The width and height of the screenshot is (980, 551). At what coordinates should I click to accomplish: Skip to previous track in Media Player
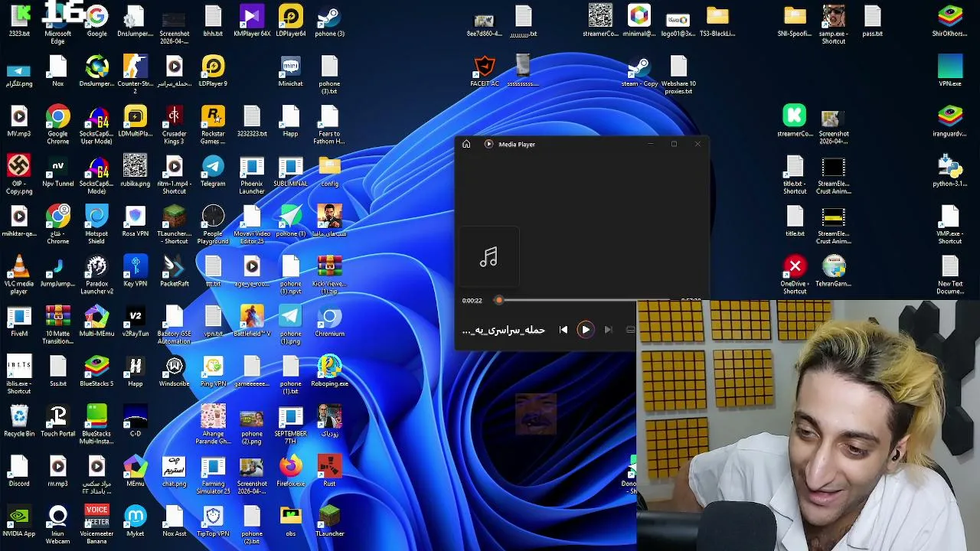coord(563,330)
